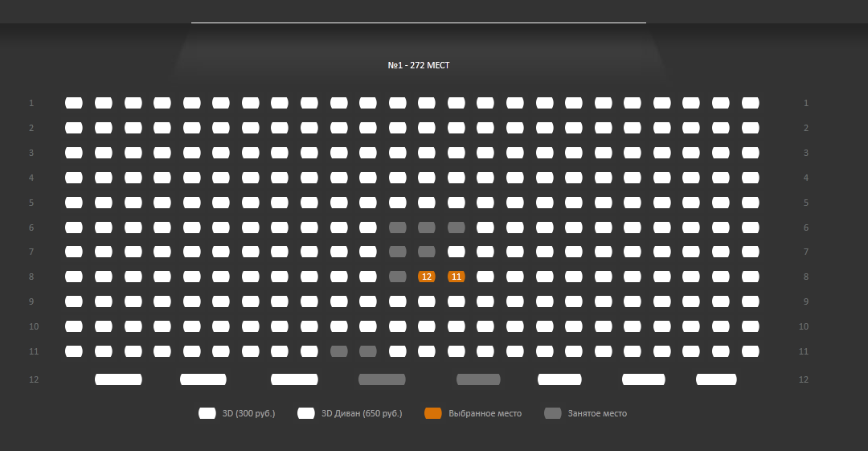
Task: Pick the rightmost seat in row 10
Action: tap(750, 326)
